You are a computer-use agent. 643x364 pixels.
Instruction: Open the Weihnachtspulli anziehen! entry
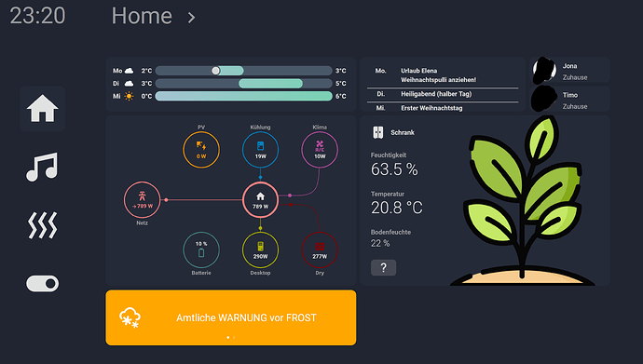(x=438, y=80)
